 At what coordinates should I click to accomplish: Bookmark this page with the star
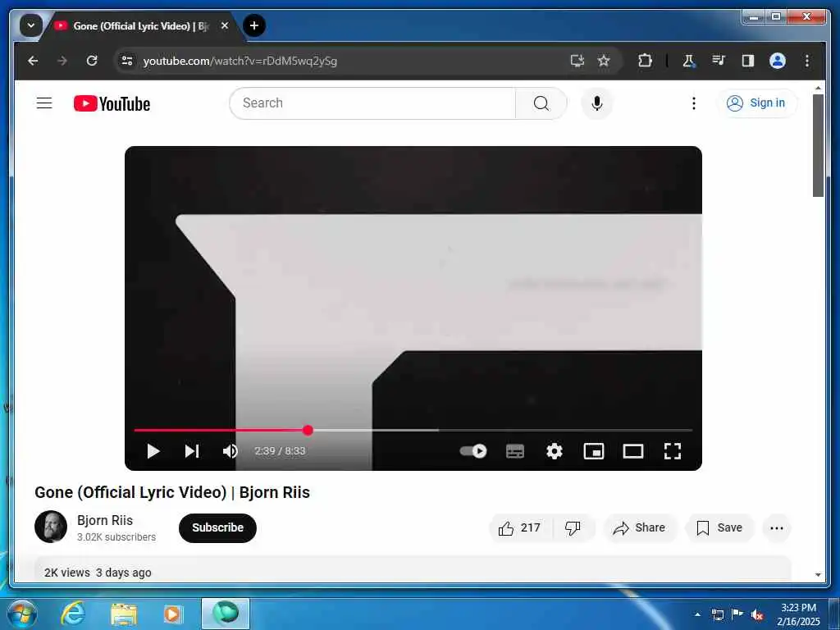[604, 61]
